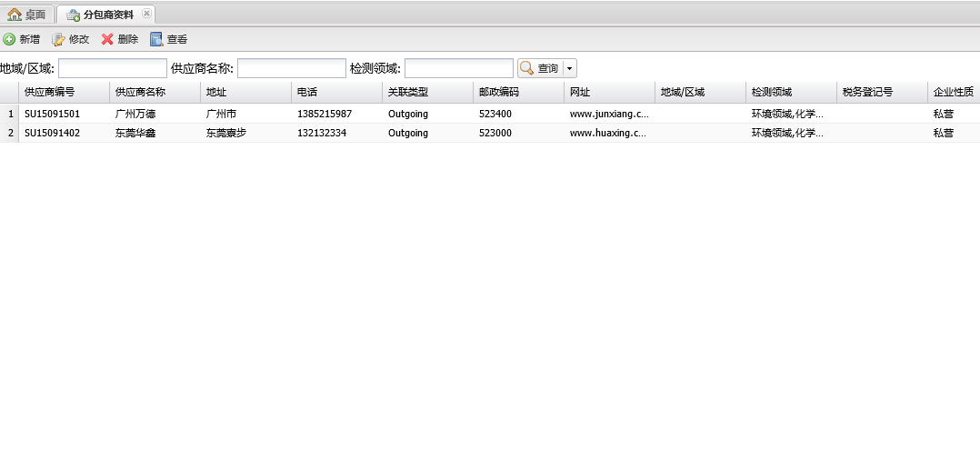
Task: Click the 企业性质 column header
Action: coord(953,92)
